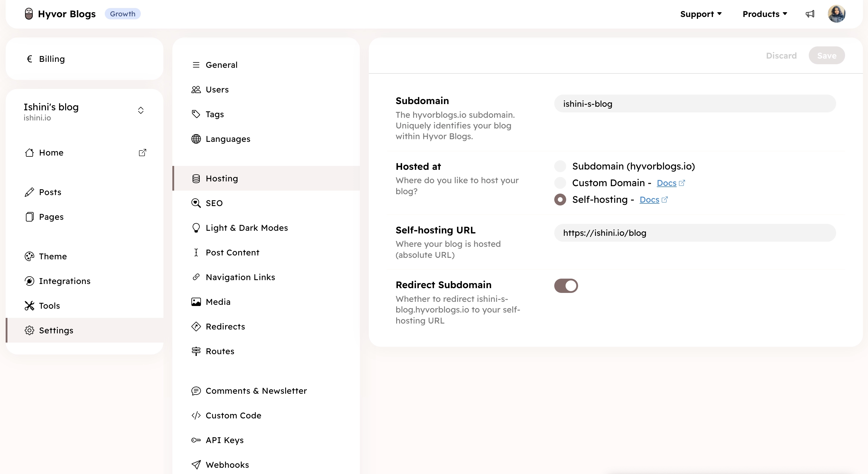Click the Hyvor Blogs logo icon

point(29,14)
